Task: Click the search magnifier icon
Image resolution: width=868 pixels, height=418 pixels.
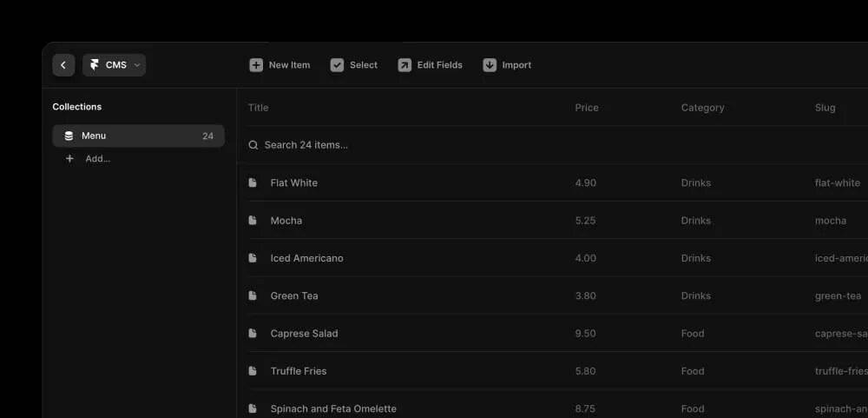Action: [x=253, y=144]
